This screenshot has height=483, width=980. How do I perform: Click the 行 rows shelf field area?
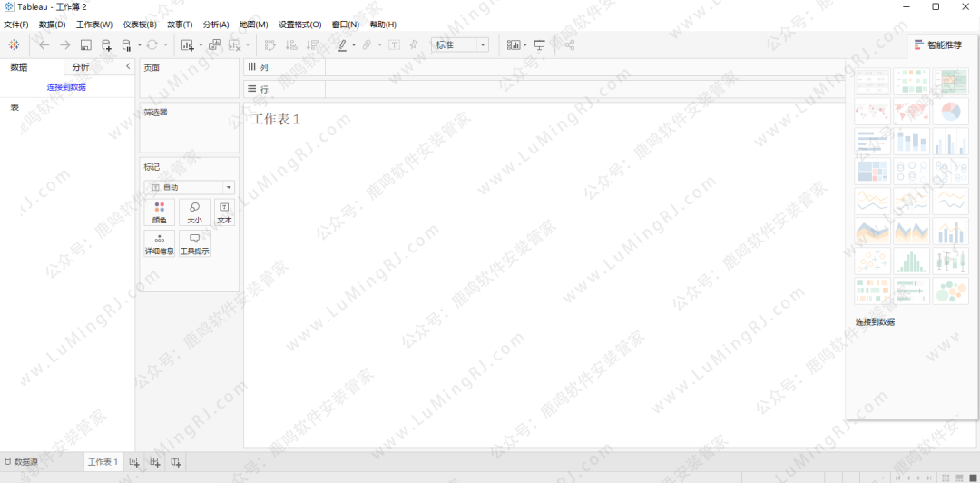click(x=585, y=89)
